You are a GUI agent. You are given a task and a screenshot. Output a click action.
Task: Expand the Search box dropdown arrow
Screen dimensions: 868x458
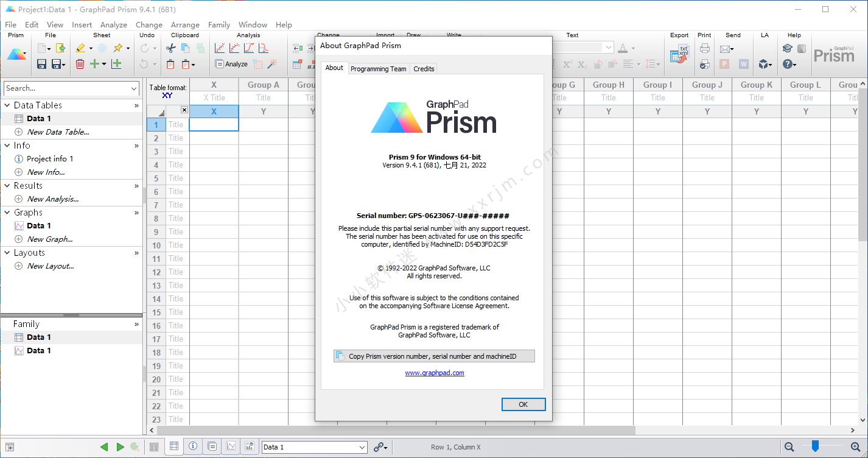click(x=135, y=89)
